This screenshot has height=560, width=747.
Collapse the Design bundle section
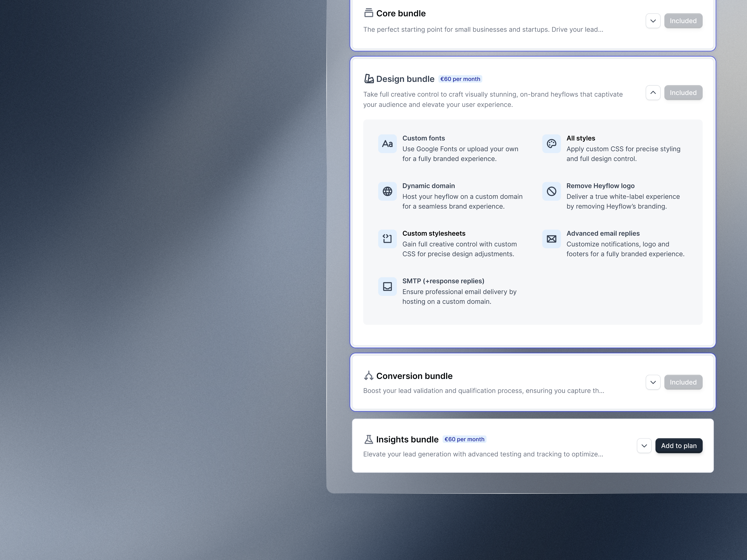(653, 92)
